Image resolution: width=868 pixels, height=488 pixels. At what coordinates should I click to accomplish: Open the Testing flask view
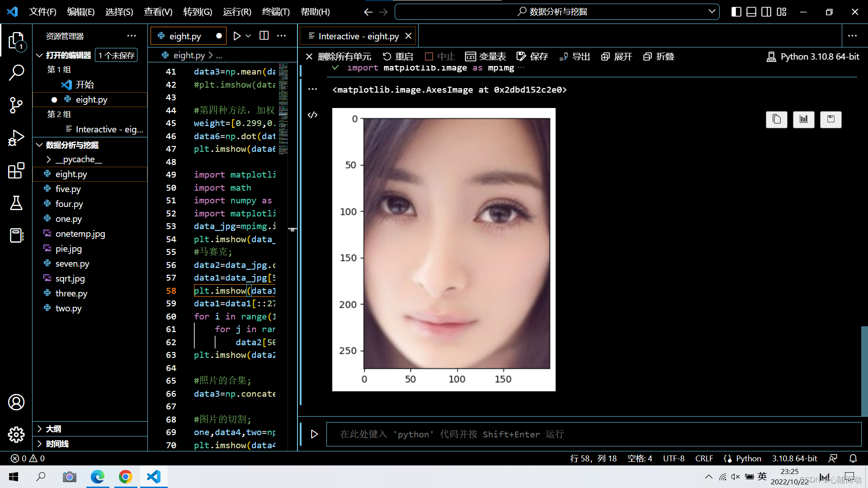coord(16,203)
